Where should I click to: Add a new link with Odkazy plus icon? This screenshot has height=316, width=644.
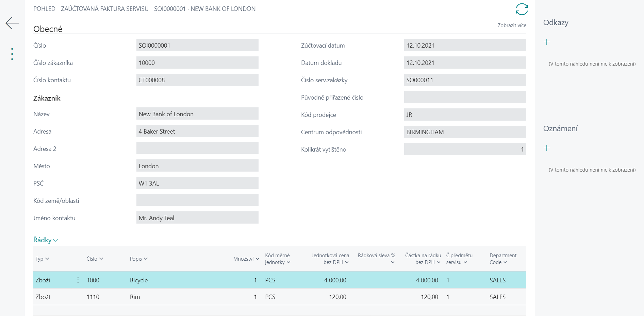(547, 42)
